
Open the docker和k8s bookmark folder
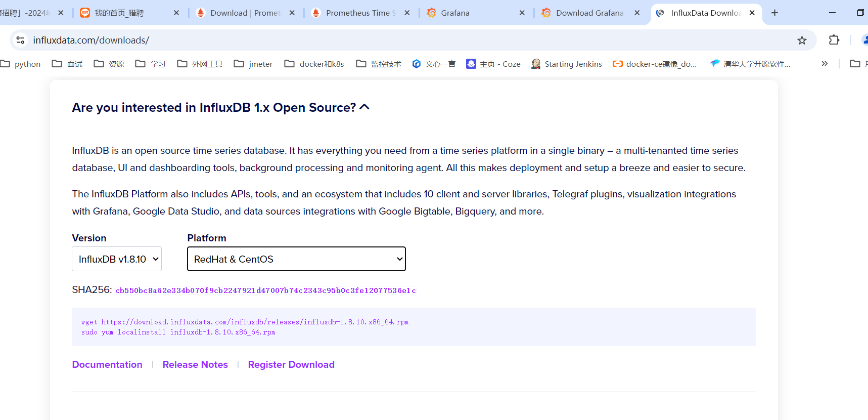314,64
